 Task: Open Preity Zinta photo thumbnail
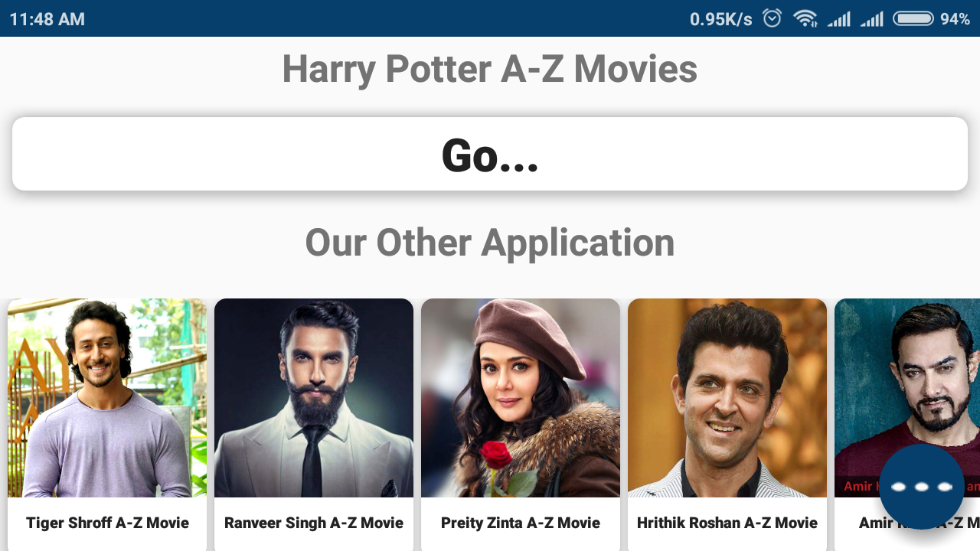pos(521,398)
